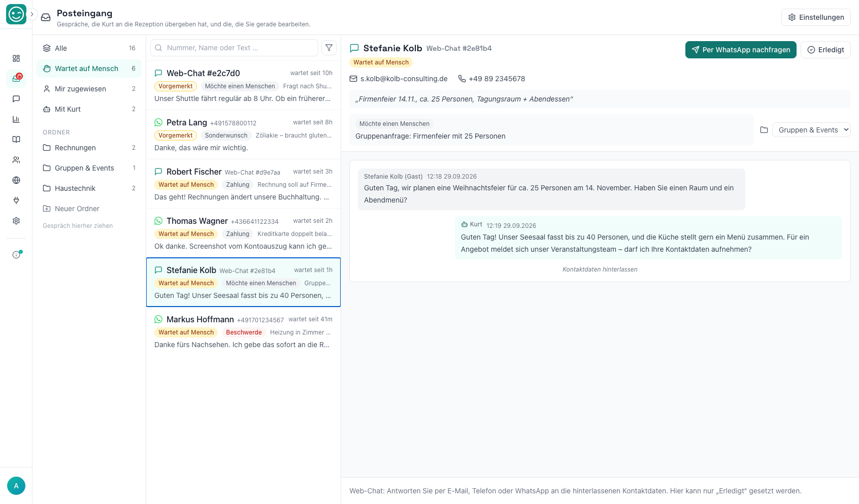Open the plug integrations icon
The image size is (859, 504).
(x=16, y=200)
